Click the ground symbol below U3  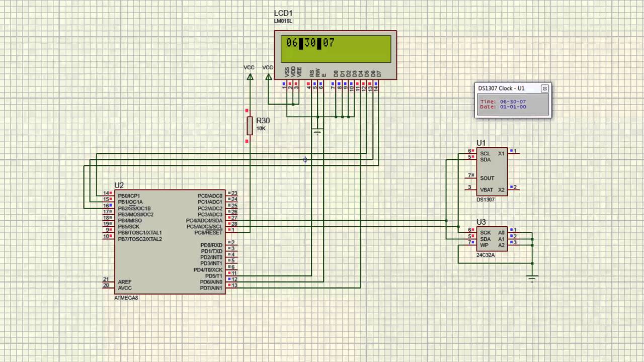[x=532, y=278]
